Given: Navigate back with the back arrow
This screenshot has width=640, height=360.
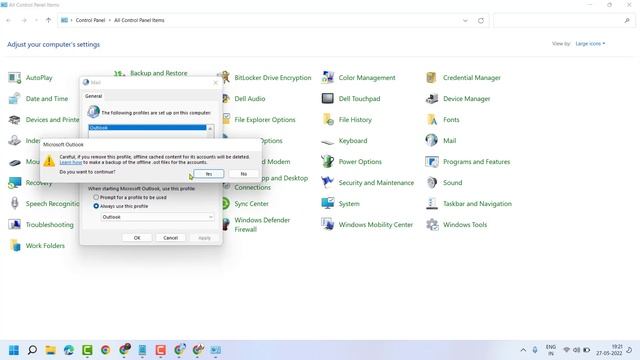Looking at the screenshot, I should point(9,20).
